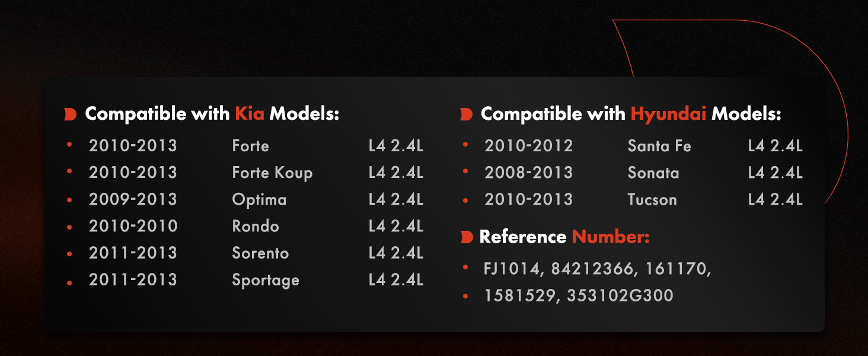
Task: Click the red word 'Hyundai' in the heading
Action: pyautogui.click(x=668, y=114)
